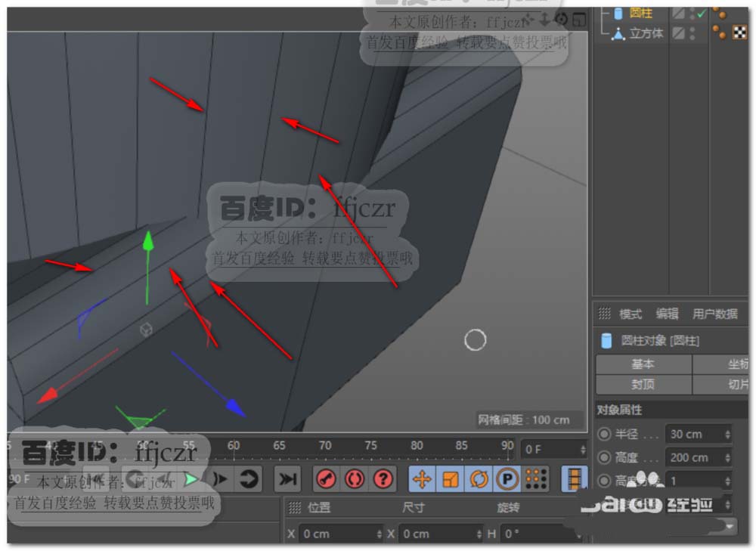This screenshot has height=551, width=756.
Task: Click the blue Z-axis arrow handle
Action: coord(235,407)
